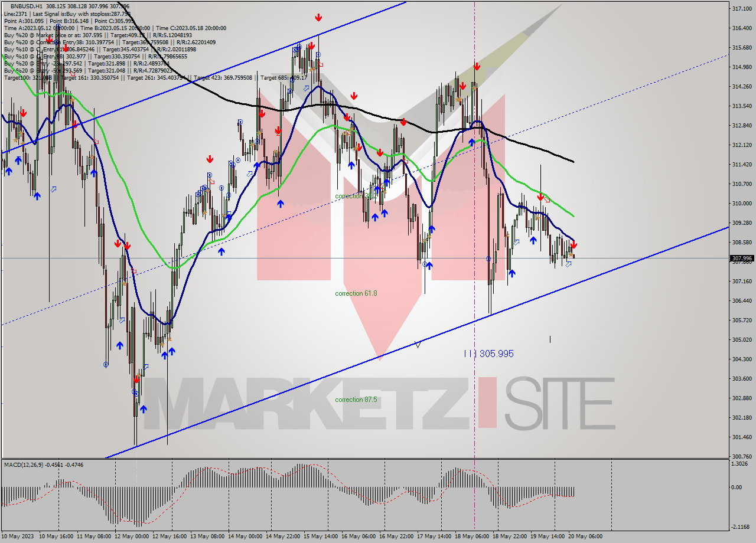Viewport: 756px width, 543px height.
Task: Click the MACD scale value -2.1168
Action: tap(741, 527)
